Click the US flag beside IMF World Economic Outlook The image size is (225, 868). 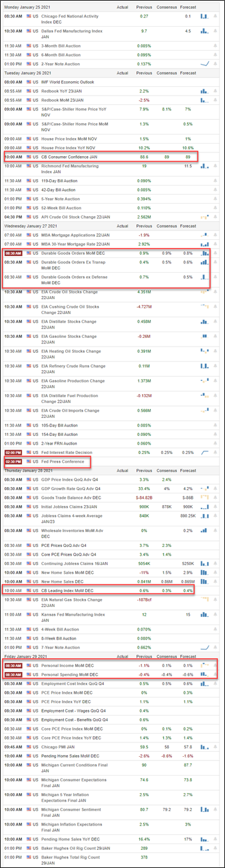tap(29, 82)
